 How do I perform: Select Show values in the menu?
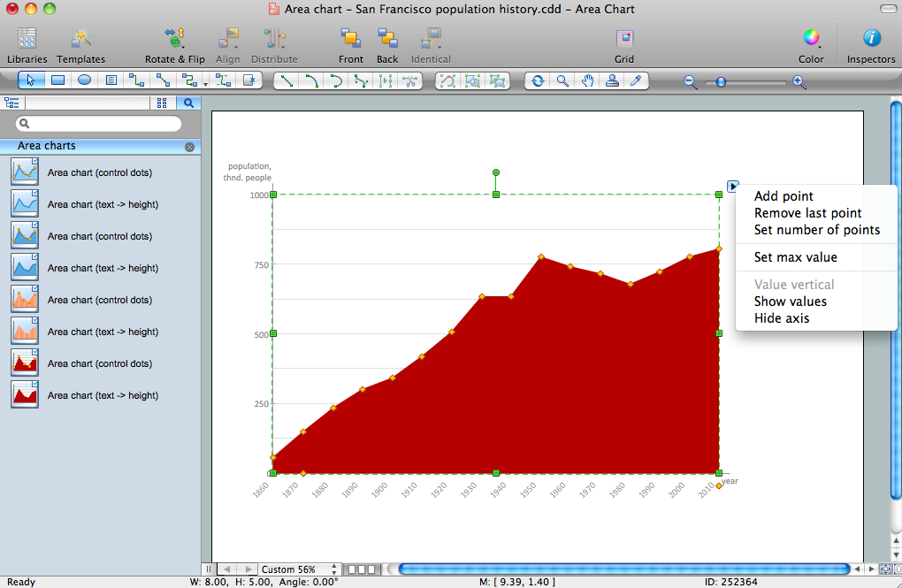pos(790,301)
